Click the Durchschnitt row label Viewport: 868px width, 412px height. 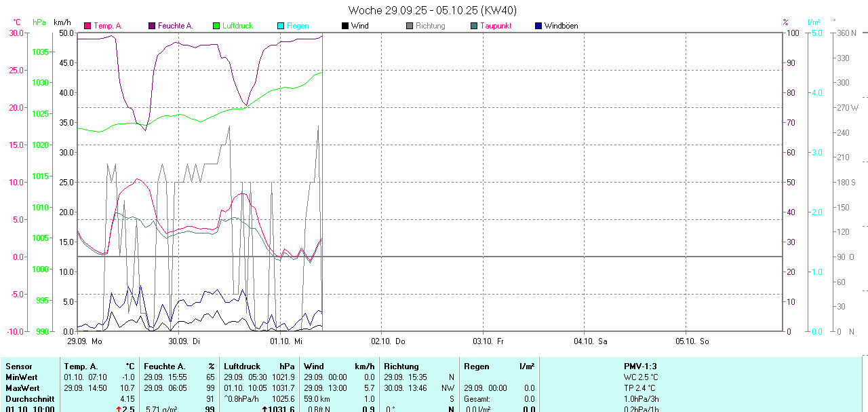[30, 399]
